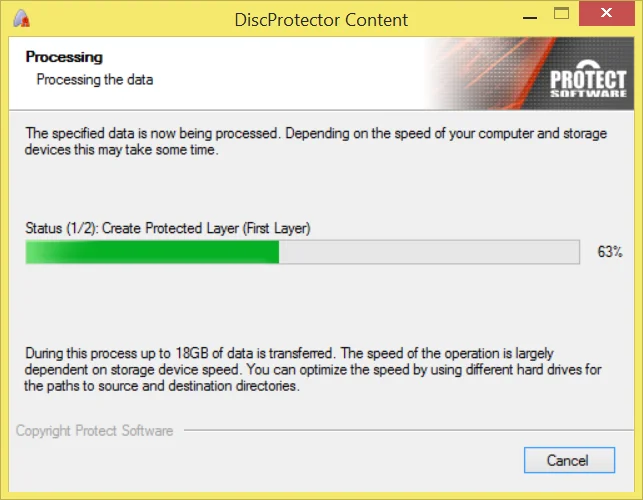The width and height of the screenshot is (643, 500).
Task: Click the Create Protected Layer status text
Action: 168,228
